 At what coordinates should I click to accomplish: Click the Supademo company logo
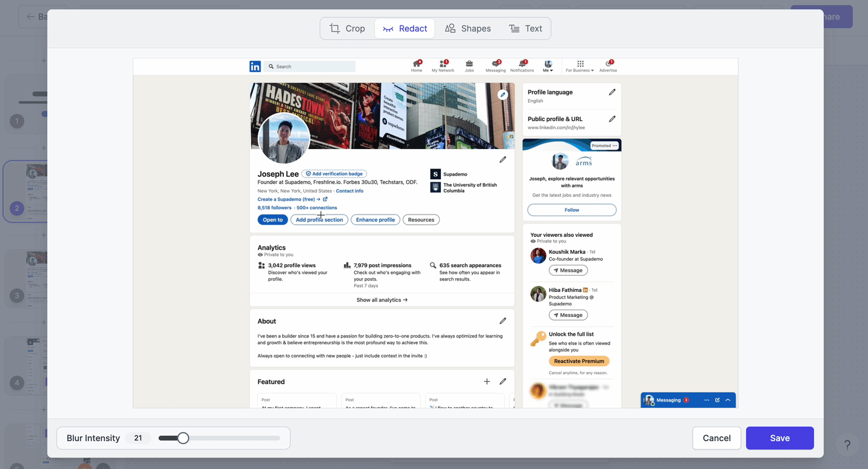(435, 174)
